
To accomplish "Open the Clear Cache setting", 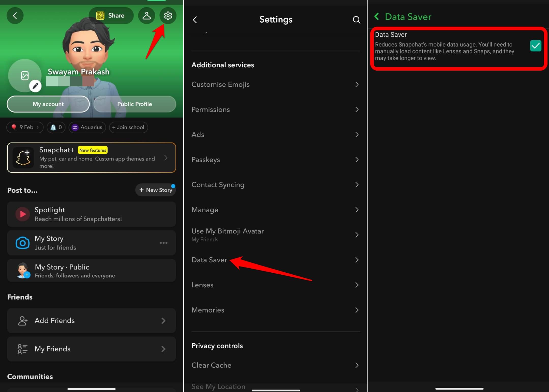I will click(276, 365).
